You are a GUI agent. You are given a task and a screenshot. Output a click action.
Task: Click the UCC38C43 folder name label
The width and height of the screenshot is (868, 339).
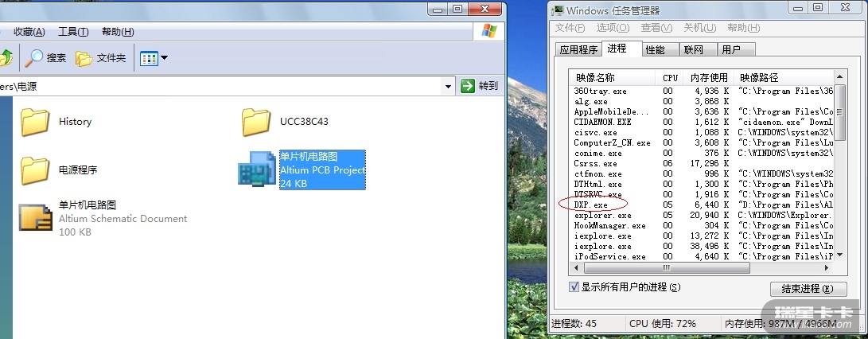(x=305, y=121)
